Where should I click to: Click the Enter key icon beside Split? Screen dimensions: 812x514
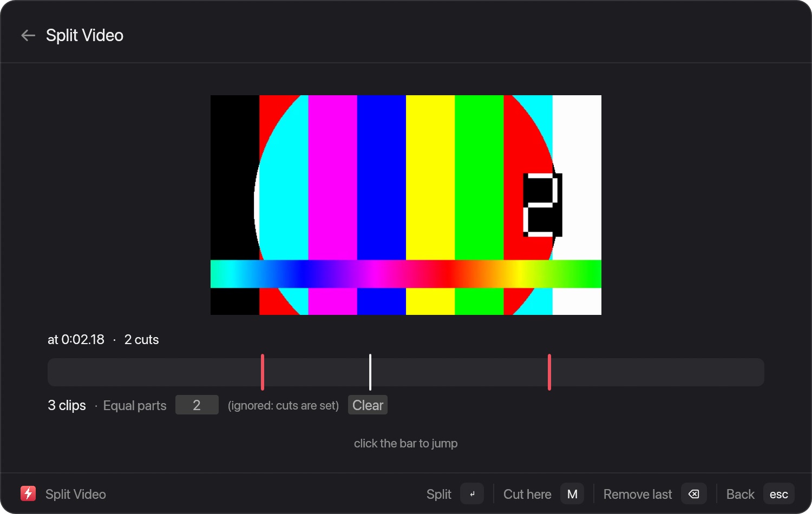click(472, 494)
